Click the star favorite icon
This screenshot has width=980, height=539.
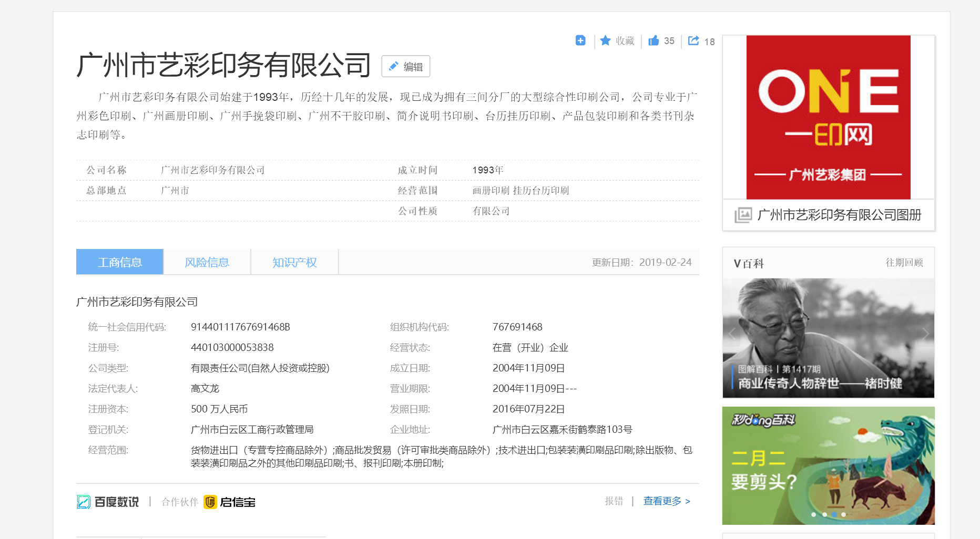(x=606, y=40)
